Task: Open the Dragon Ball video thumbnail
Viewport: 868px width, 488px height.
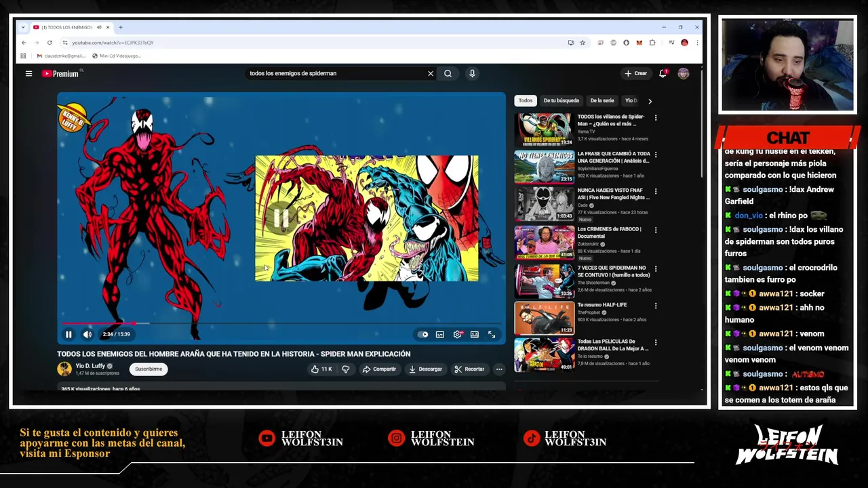Action: pyautogui.click(x=544, y=354)
